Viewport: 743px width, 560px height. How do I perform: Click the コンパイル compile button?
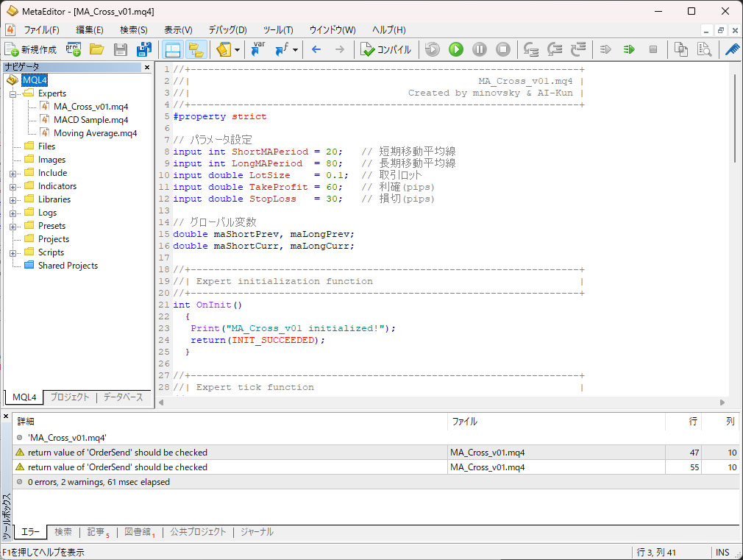pos(386,49)
